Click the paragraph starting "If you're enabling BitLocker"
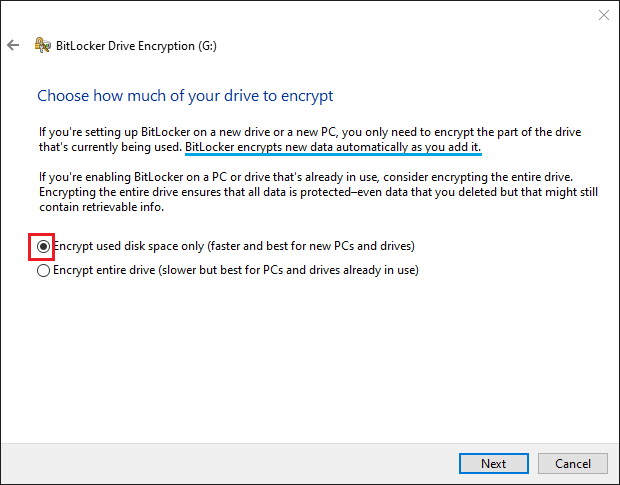 [x=318, y=192]
